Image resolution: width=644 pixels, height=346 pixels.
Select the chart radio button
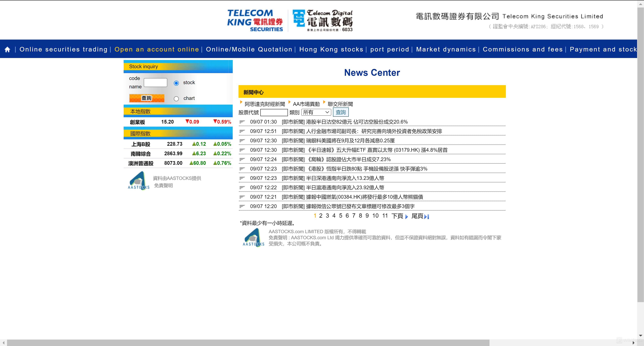pos(176,99)
